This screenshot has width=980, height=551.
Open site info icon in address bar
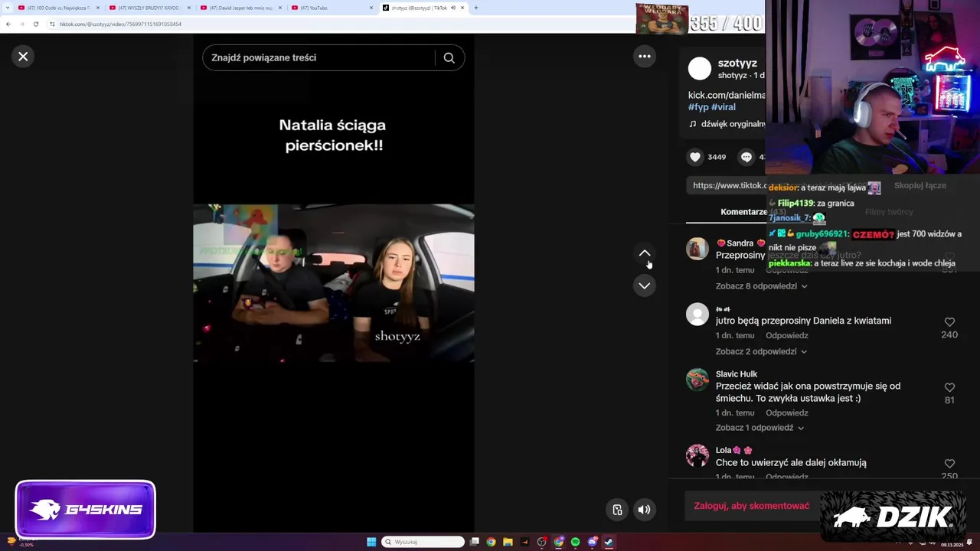[52, 24]
